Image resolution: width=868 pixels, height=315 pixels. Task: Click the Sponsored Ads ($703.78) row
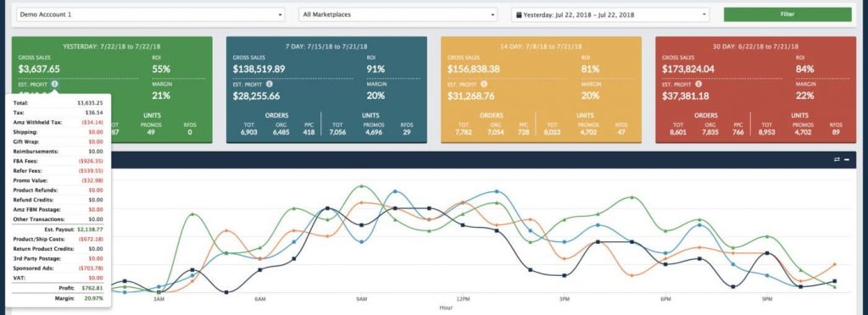tap(58, 268)
